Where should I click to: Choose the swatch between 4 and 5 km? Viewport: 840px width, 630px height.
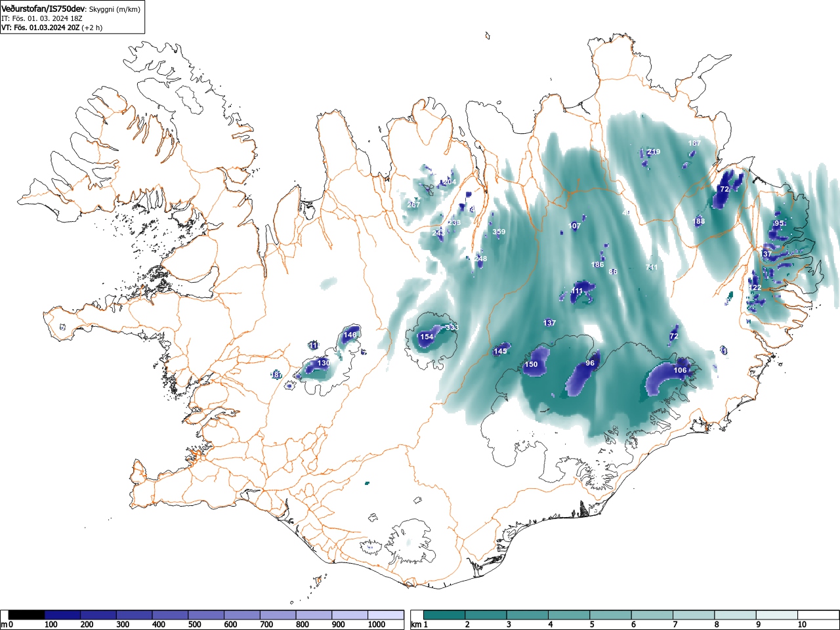point(570,615)
